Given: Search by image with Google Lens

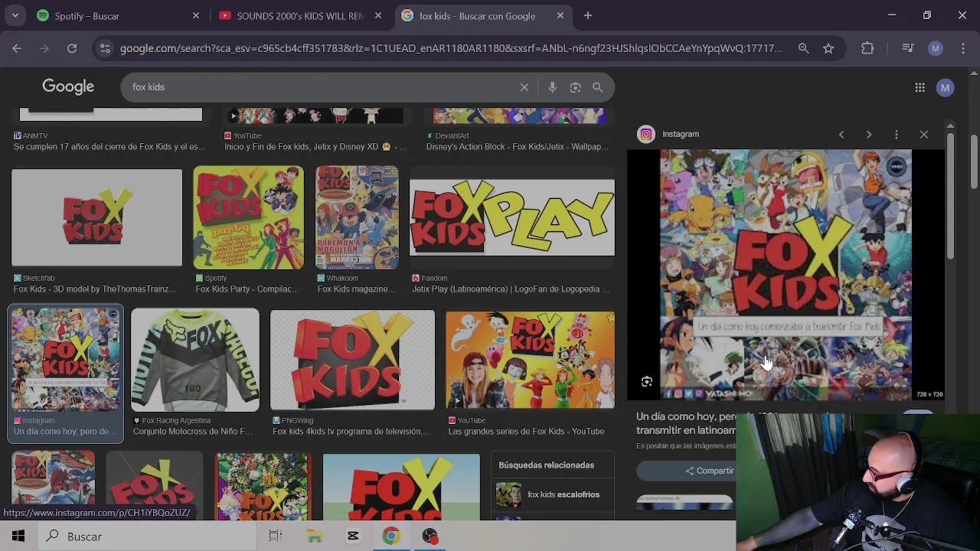Looking at the screenshot, I should [x=575, y=87].
